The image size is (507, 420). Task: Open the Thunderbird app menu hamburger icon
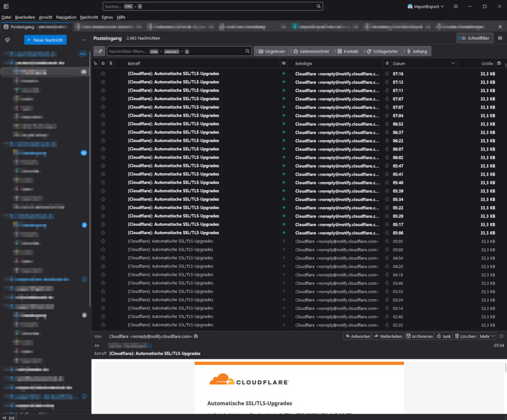click(x=456, y=6)
